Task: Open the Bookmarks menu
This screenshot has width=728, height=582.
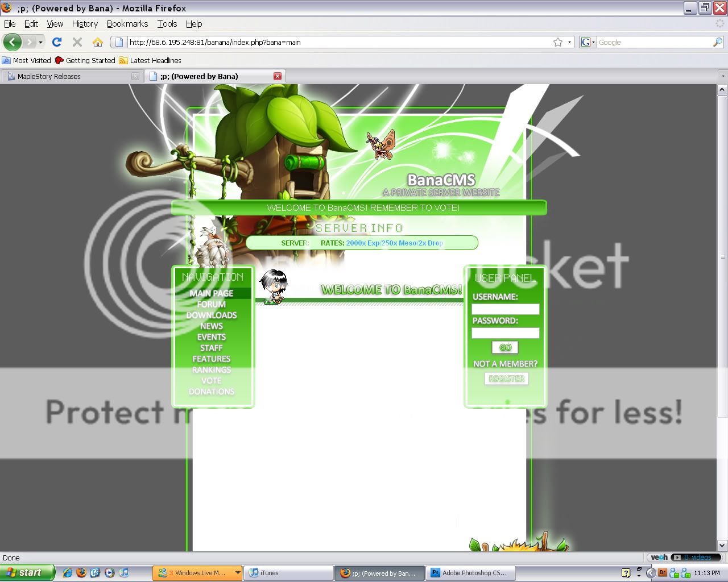Action: click(127, 24)
